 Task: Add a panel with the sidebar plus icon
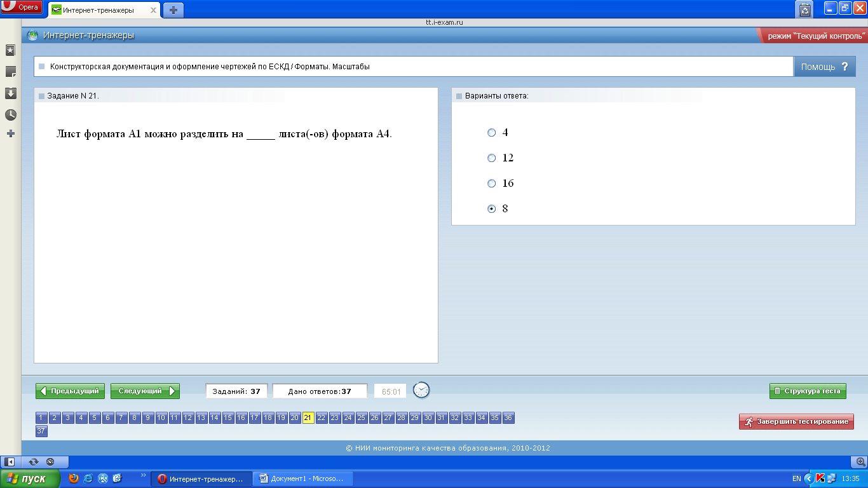tap(10, 134)
